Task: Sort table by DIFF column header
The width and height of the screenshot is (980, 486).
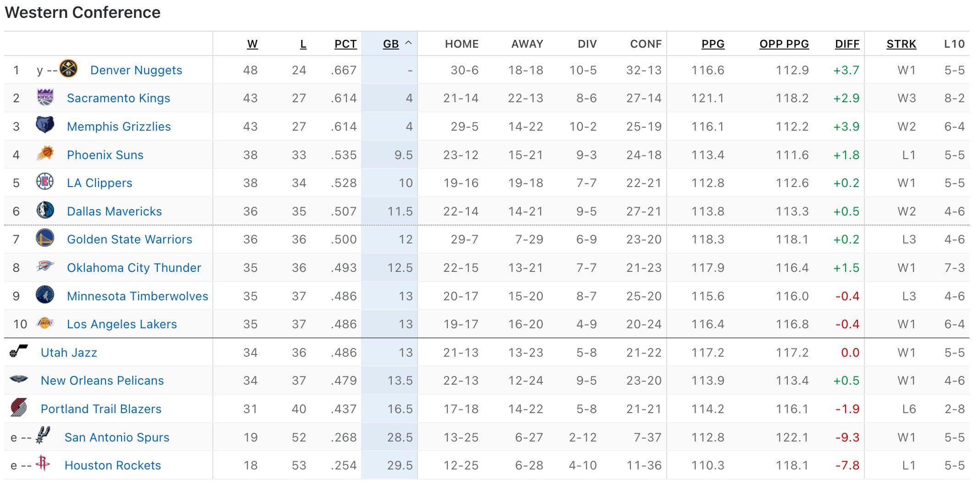Action: click(x=847, y=44)
